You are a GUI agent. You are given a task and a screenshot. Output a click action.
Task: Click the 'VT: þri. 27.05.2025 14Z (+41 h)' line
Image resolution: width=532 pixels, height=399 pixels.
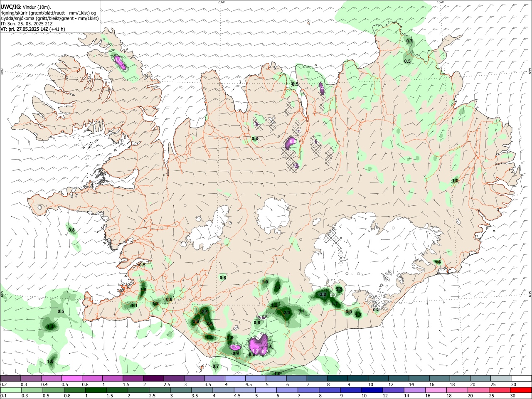(32, 29)
